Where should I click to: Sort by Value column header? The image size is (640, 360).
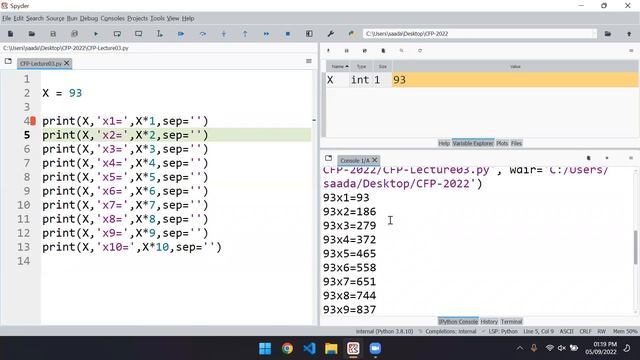click(515, 67)
